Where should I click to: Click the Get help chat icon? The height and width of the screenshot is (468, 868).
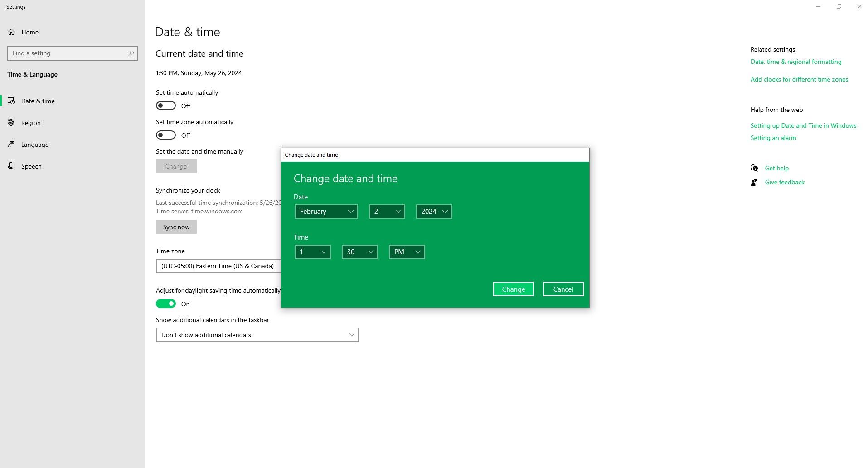coord(754,168)
